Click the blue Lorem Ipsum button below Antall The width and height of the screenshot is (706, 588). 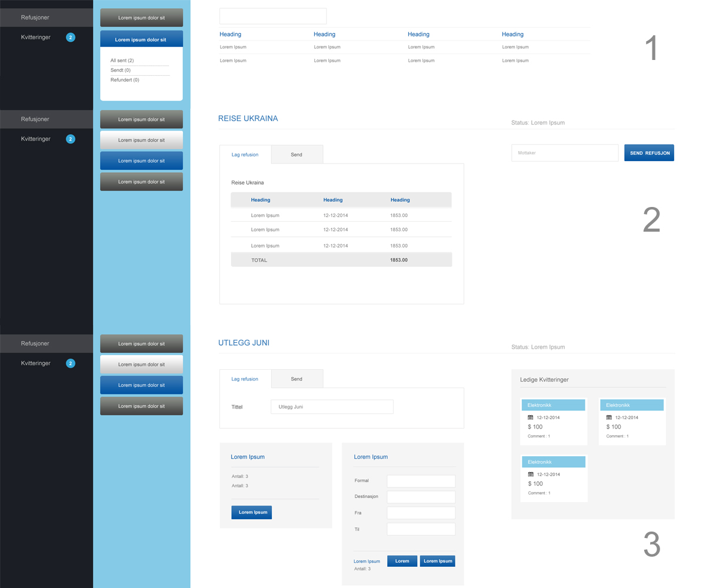pyautogui.click(x=252, y=512)
